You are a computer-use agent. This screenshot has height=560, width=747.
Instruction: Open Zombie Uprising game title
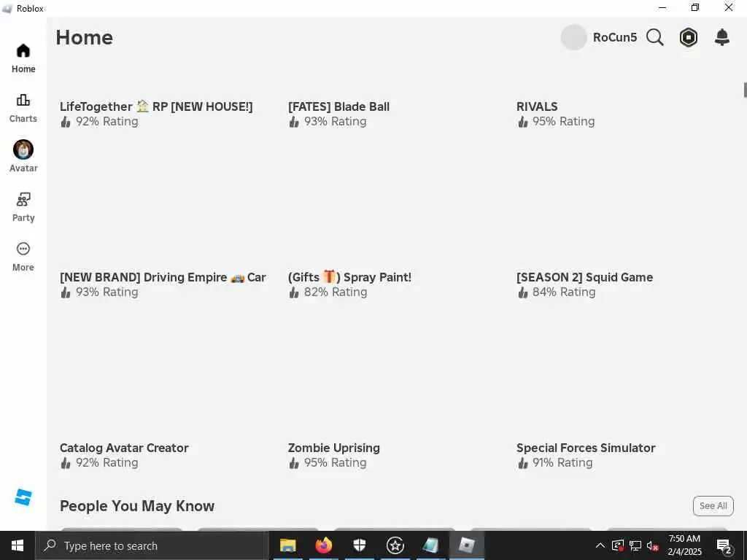point(334,448)
